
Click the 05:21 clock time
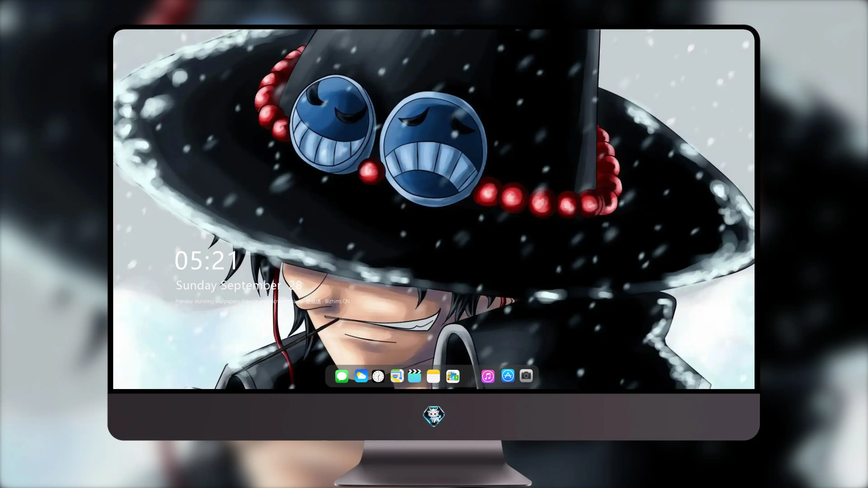point(206,260)
